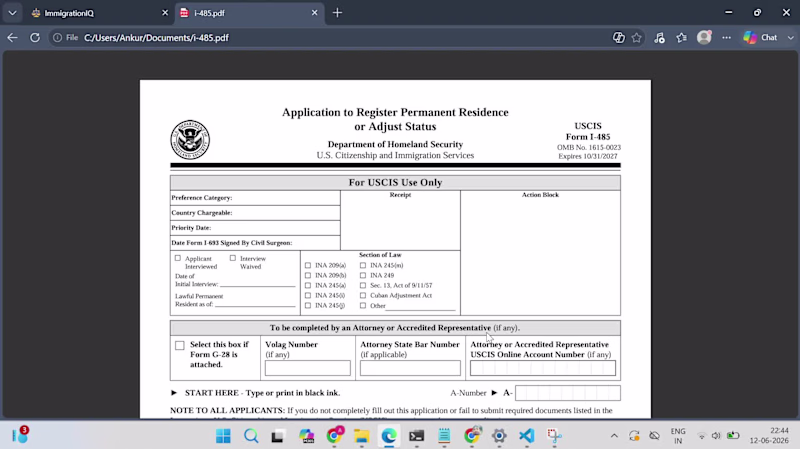Refresh the PDF page

[35, 38]
